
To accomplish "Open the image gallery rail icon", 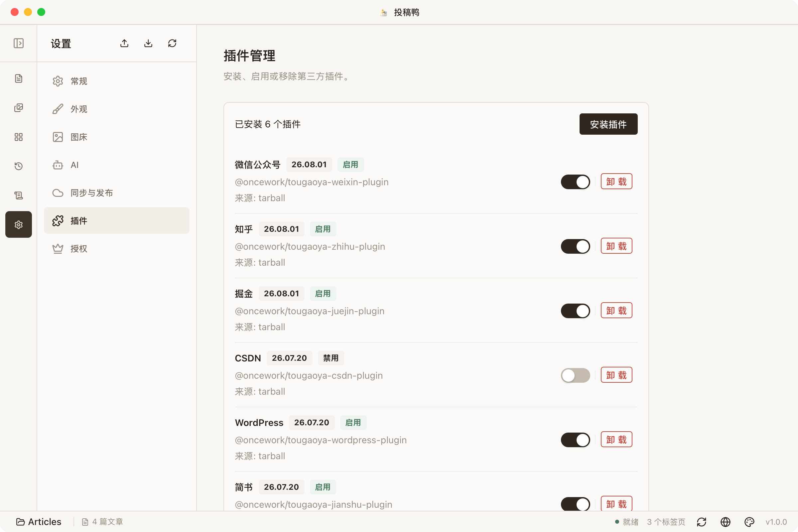I will 19,108.
